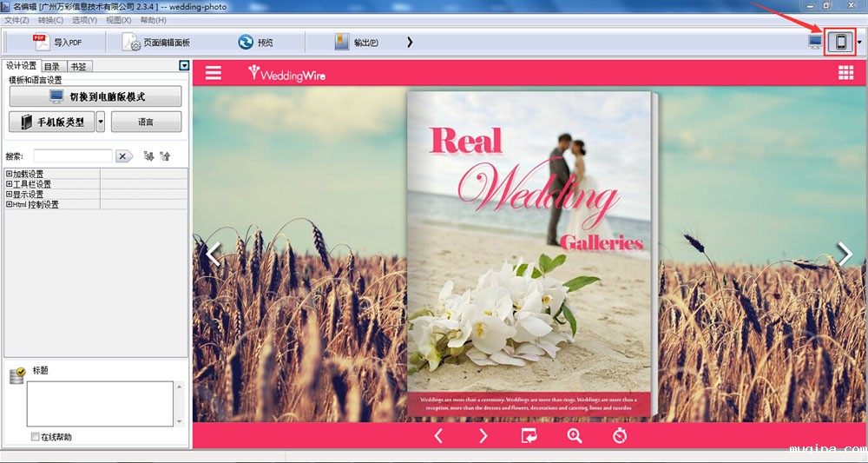Open the 文件(Z) menu
This screenshot has width=868, height=463.
pos(16,20)
